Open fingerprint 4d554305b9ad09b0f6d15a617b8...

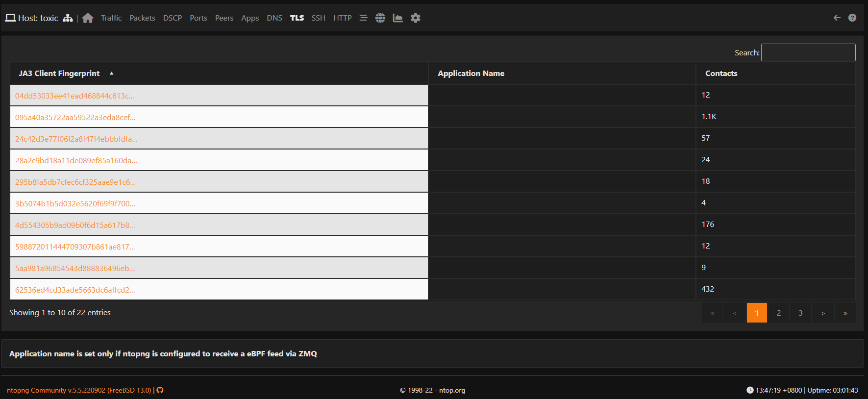75,225
